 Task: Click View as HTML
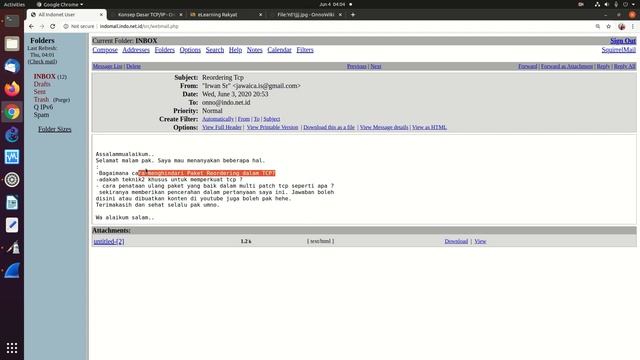tap(429, 127)
